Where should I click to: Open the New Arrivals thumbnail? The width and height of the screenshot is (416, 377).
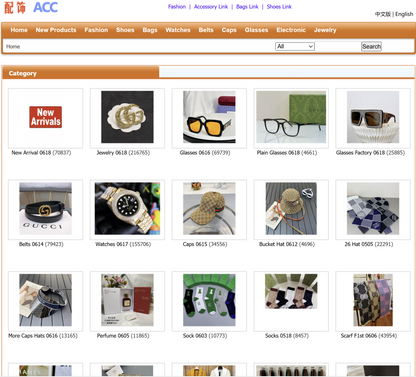[x=45, y=118]
